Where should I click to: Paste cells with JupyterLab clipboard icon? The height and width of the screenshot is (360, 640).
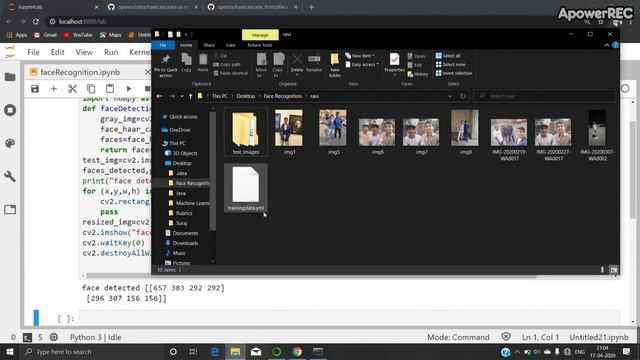tap(110, 89)
